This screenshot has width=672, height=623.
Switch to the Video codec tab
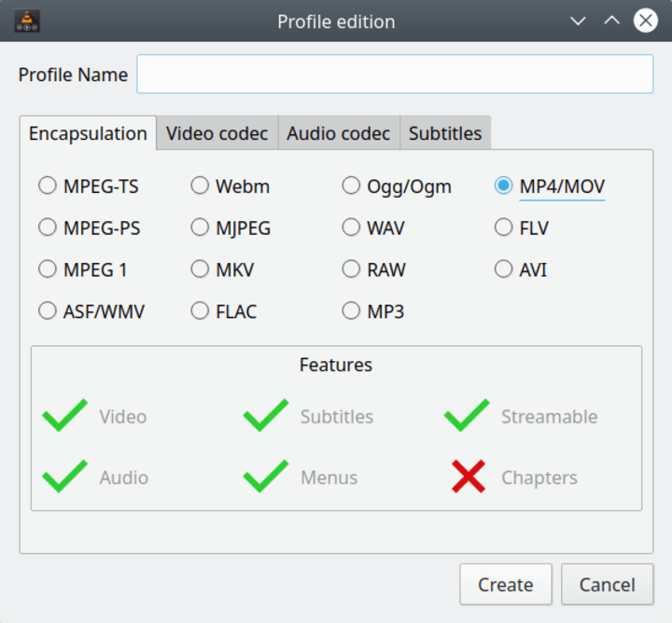pyautogui.click(x=217, y=133)
